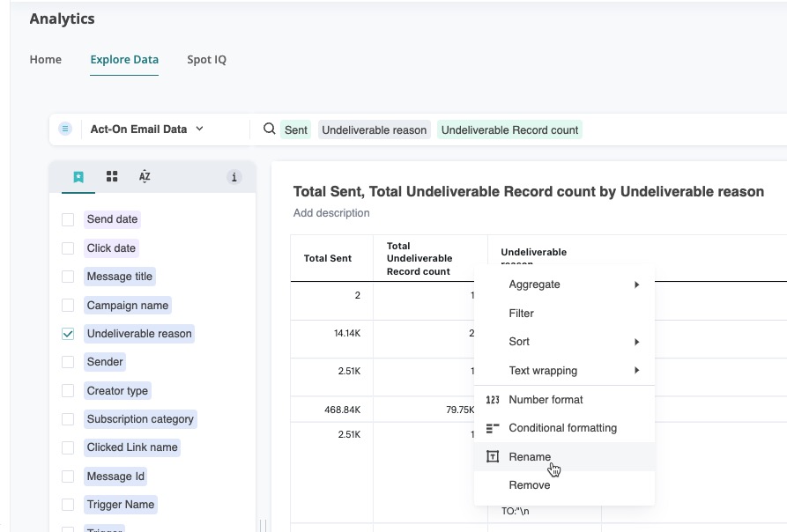The width and height of the screenshot is (787, 532).
Task: Click the 14.14K cell
Action: click(x=347, y=334)
